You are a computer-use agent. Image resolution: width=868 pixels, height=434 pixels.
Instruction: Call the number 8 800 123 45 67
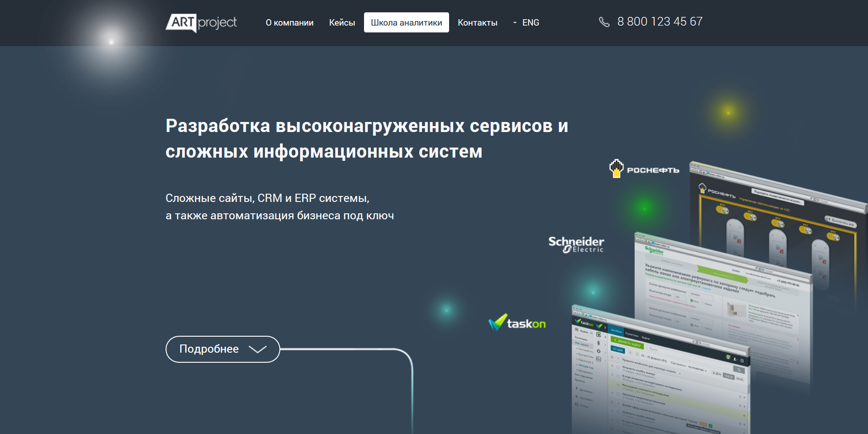point(659,21)
